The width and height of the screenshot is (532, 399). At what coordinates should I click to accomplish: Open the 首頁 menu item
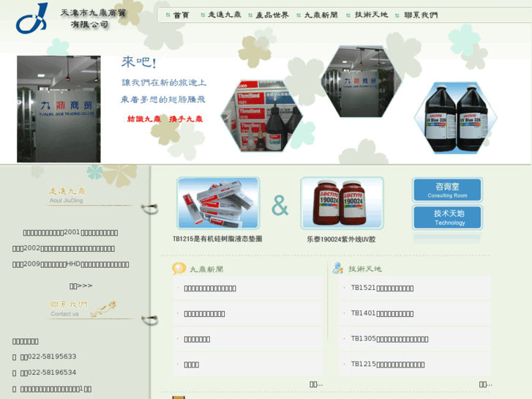click(181, 15)
